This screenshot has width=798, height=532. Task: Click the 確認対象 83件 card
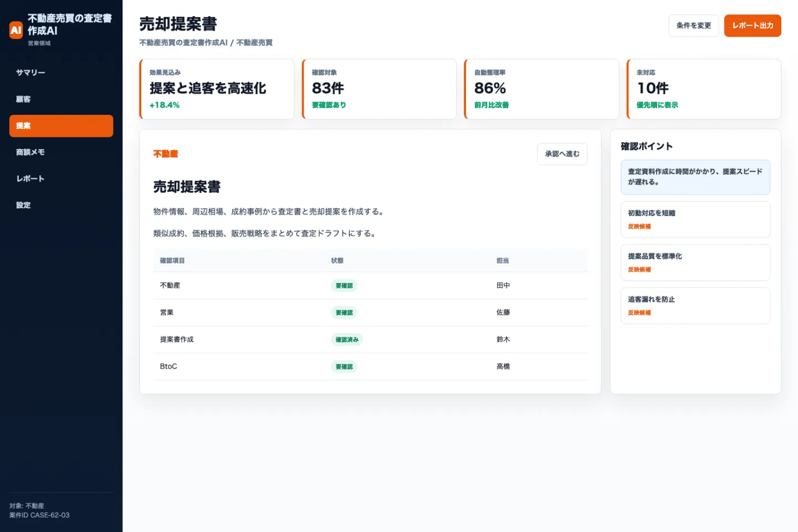[x=379, y=89]
